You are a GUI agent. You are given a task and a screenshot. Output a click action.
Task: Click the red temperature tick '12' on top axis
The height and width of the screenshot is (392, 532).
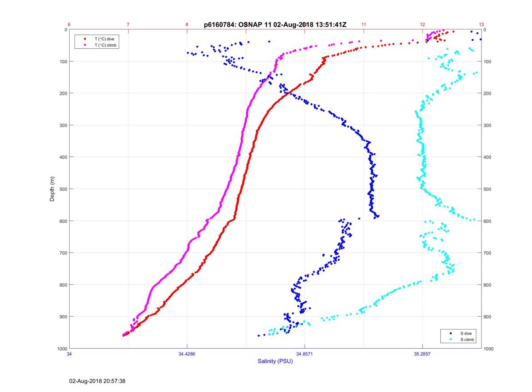tap(422, 25)
